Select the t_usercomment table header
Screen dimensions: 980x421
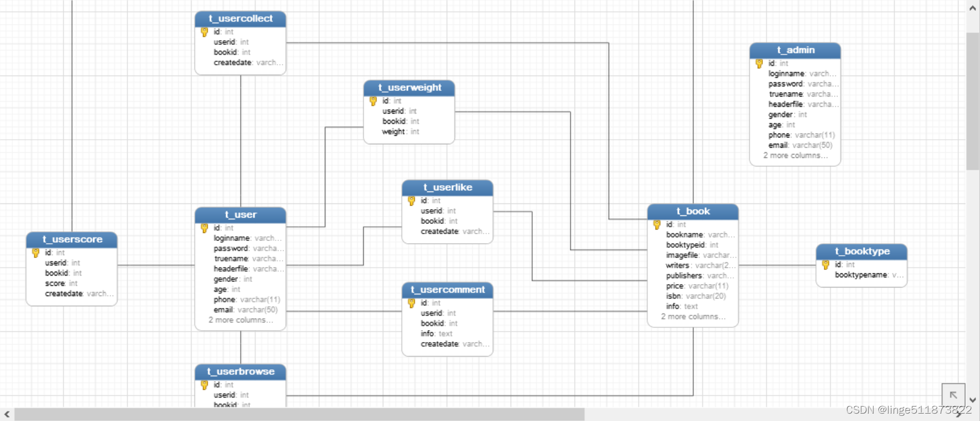tap(447, 290)
